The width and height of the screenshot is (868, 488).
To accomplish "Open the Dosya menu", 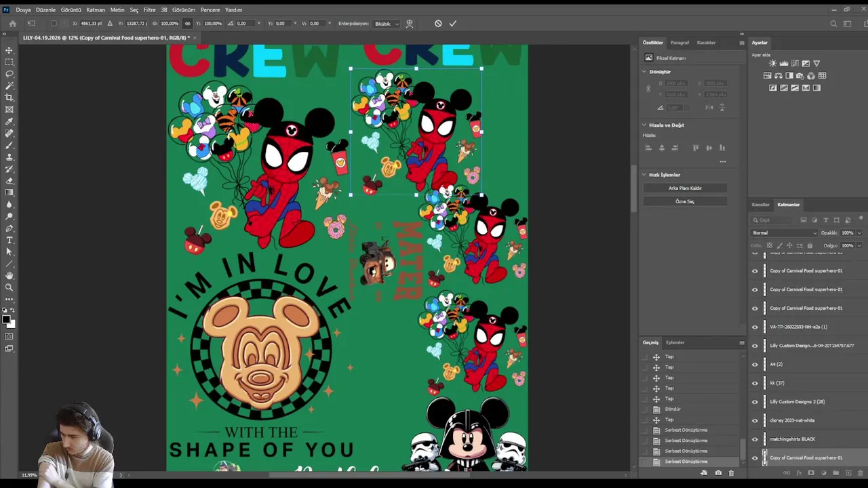I will tap(23, 9).
